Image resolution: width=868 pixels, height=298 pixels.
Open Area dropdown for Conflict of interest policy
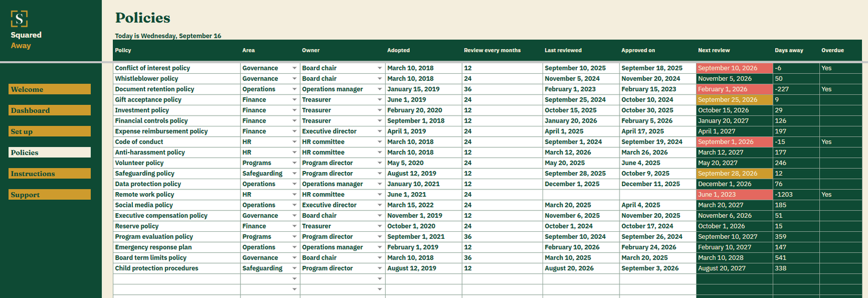point(295,68)
